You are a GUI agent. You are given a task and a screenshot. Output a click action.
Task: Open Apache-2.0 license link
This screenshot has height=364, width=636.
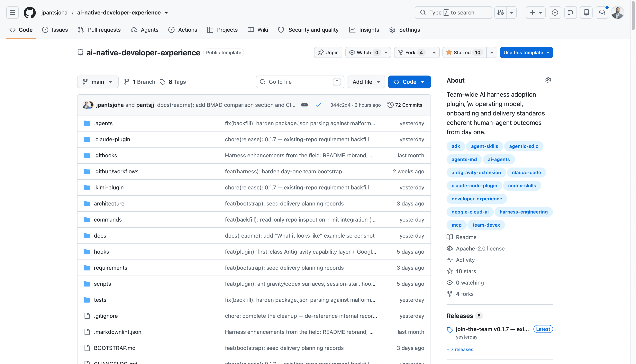(x=480, y=249)
